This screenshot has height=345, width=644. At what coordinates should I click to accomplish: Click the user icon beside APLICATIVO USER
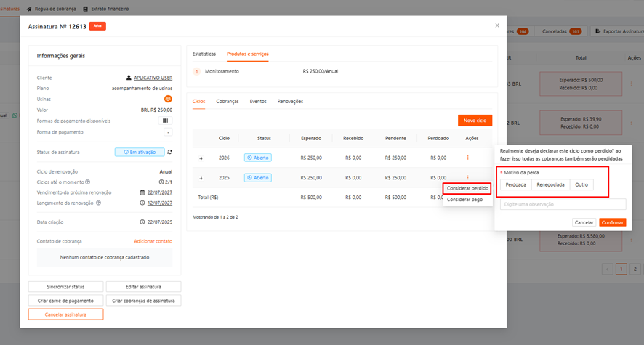(129, 78)
